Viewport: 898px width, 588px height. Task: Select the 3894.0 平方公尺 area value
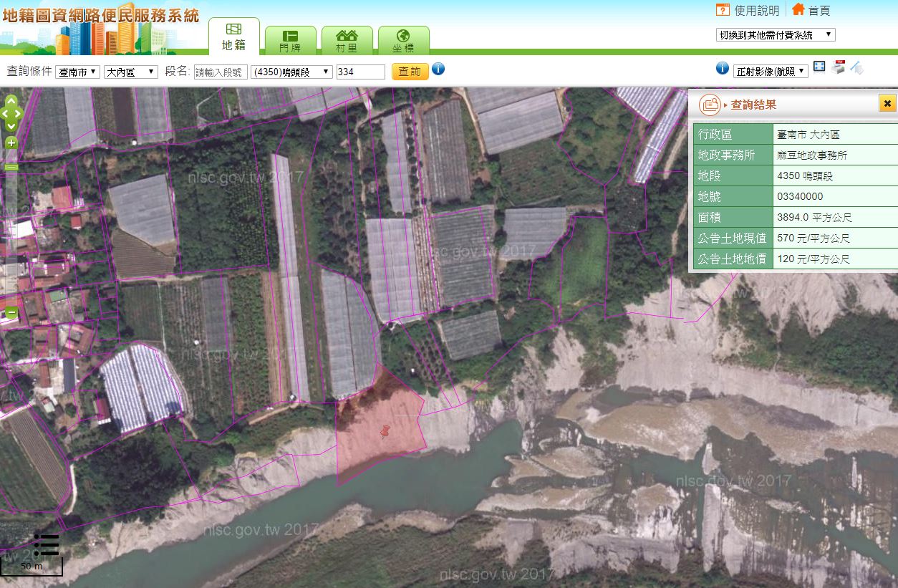click(x=814, y=217)
